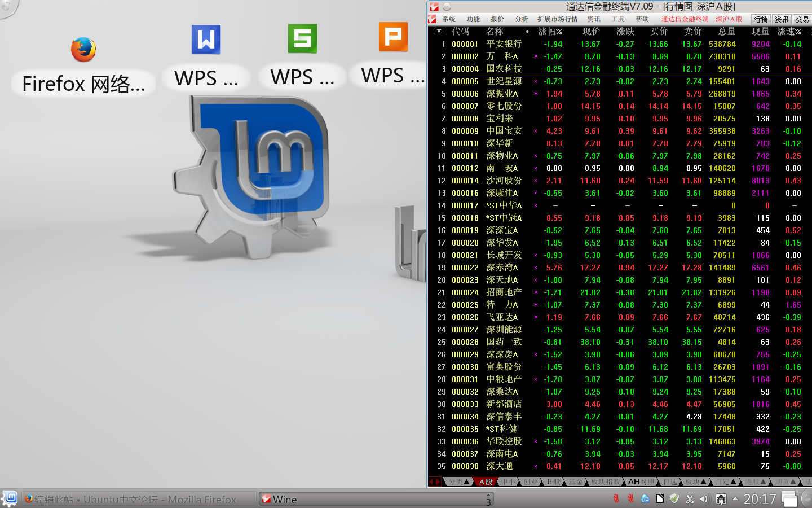Select the 招商地产 stock row

tap(620, 292)
